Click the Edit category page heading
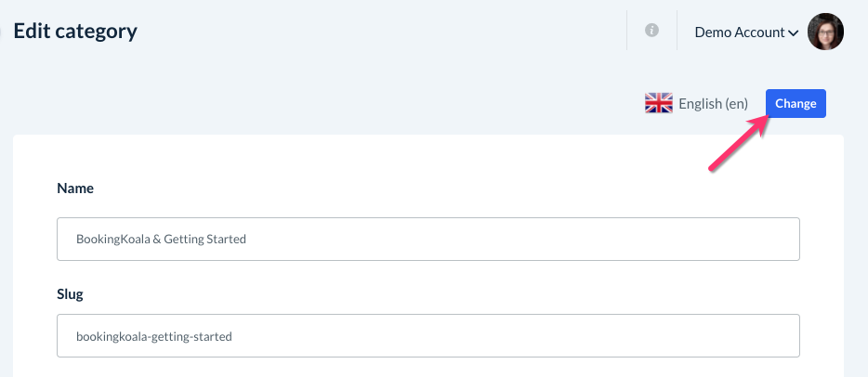868x377 pixels. pos(75,31)
